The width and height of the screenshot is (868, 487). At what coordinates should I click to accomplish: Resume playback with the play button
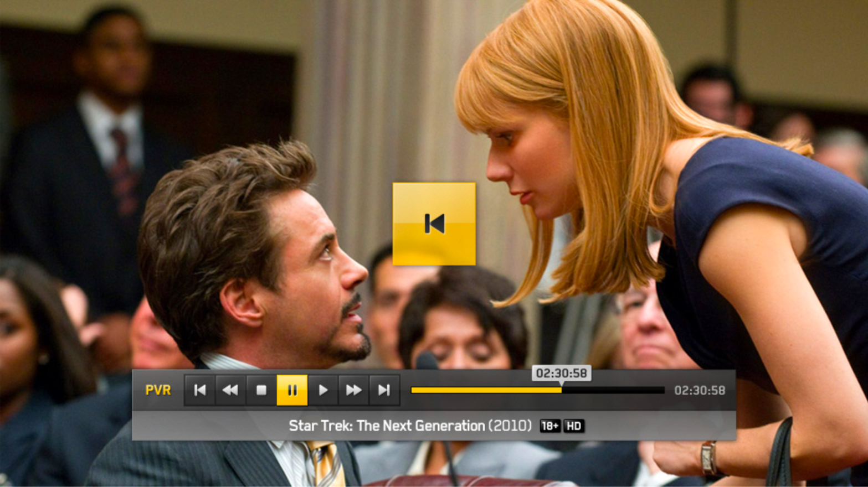click(323, 390)
